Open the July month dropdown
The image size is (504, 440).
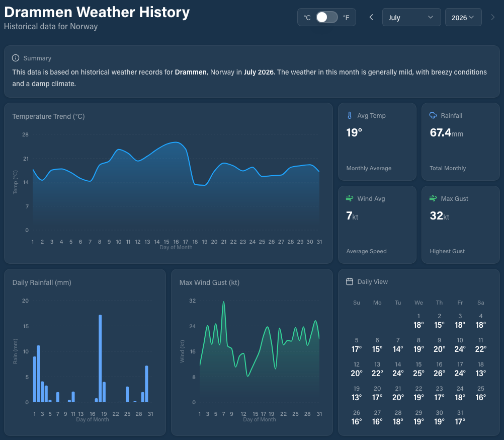(x=411, y=17)
